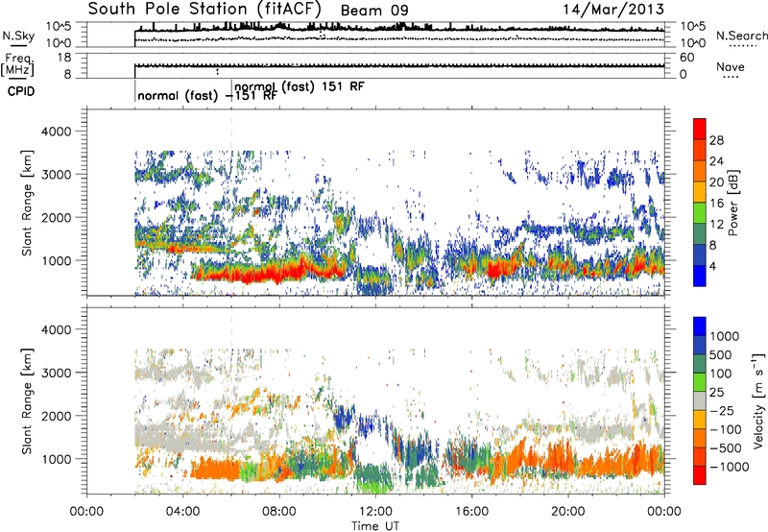Click the '16:00' time tick label
This screenshot has width=768, height=532.
coord(471,512)
